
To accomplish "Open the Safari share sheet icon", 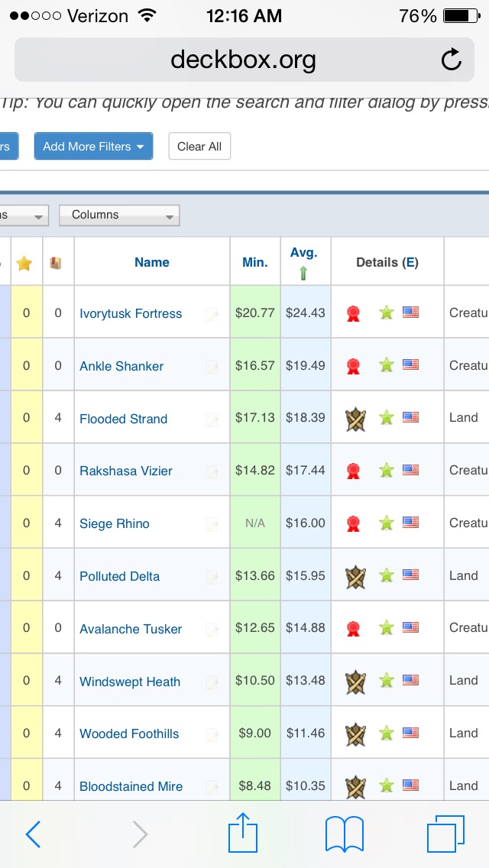I will coord(243,834).
